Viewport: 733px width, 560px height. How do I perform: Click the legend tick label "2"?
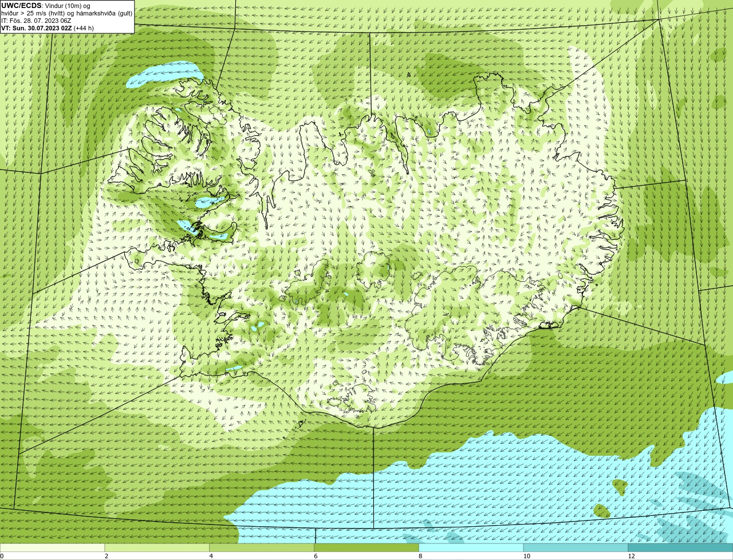coord(107,556)
